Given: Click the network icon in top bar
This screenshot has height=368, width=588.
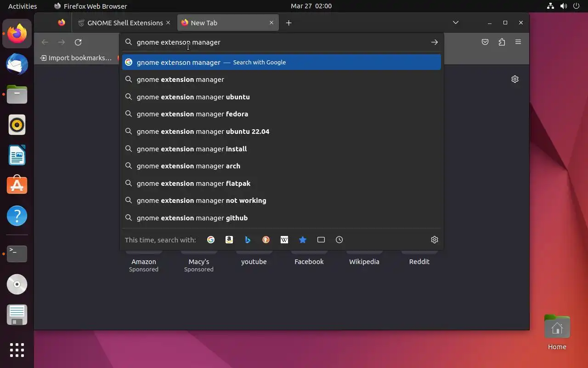Looking at the screenshot, I should pos(550,6).
